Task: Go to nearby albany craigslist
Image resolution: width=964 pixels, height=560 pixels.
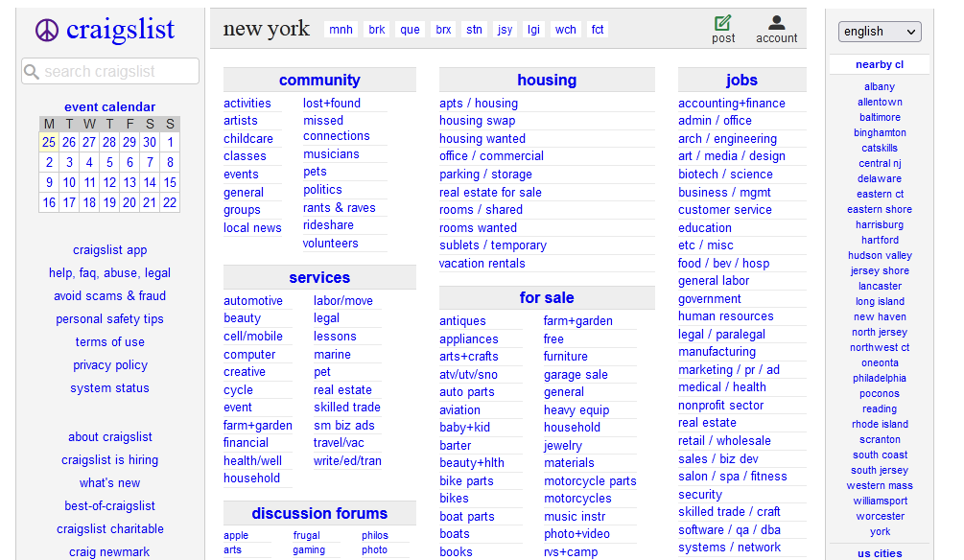Action: (880, 86)
